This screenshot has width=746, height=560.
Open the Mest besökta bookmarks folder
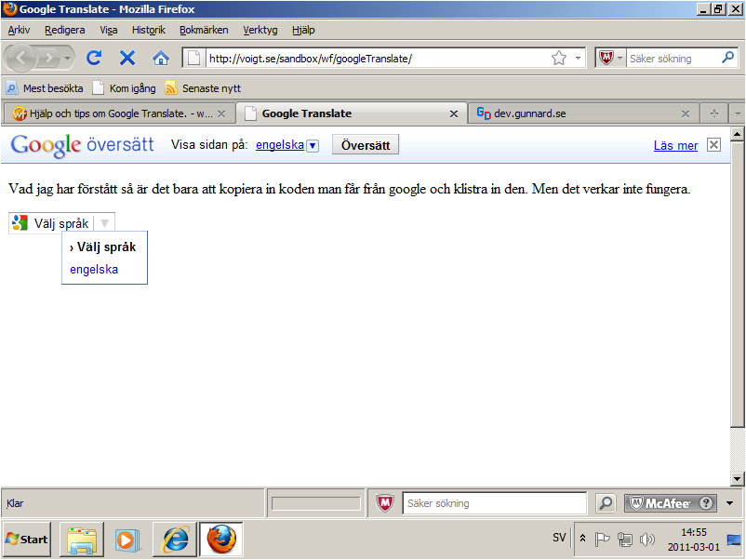pos(45,88)
